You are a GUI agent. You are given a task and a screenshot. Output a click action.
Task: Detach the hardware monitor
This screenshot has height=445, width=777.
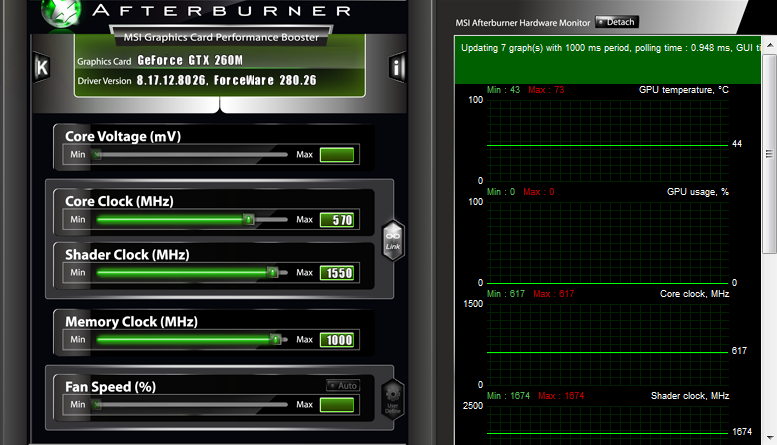(617, 22)
